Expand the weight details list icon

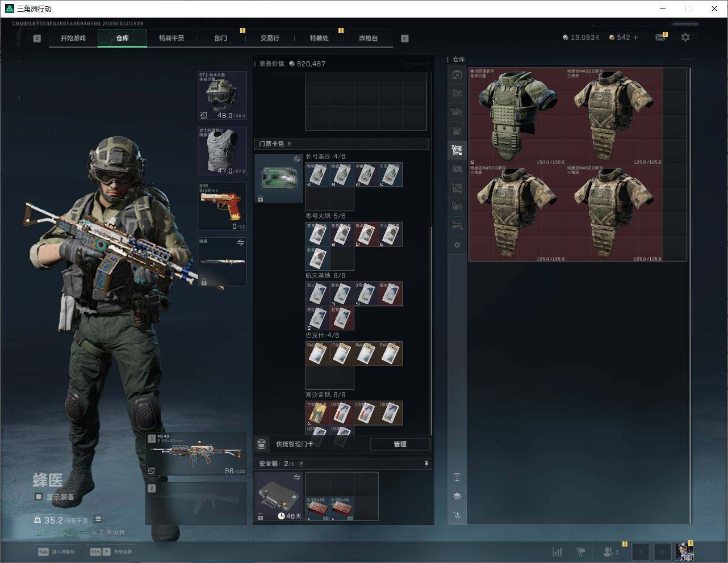coord(98,519)
